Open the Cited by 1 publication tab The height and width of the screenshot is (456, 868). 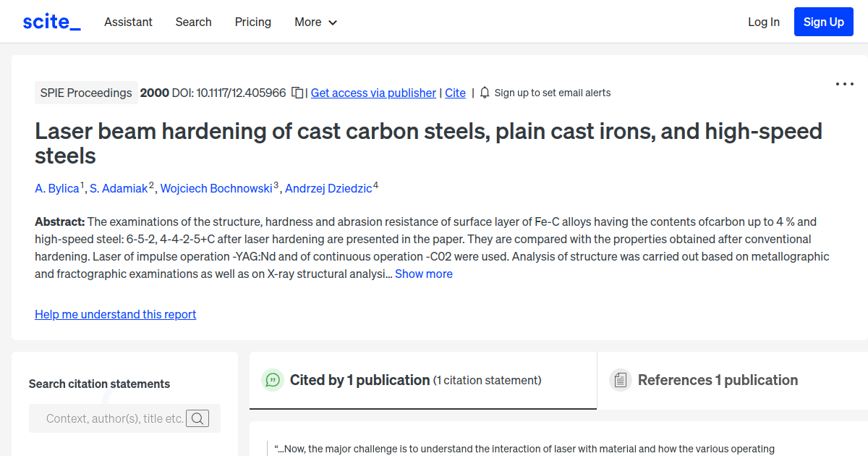pyautogui.click(x=358, y=379)
